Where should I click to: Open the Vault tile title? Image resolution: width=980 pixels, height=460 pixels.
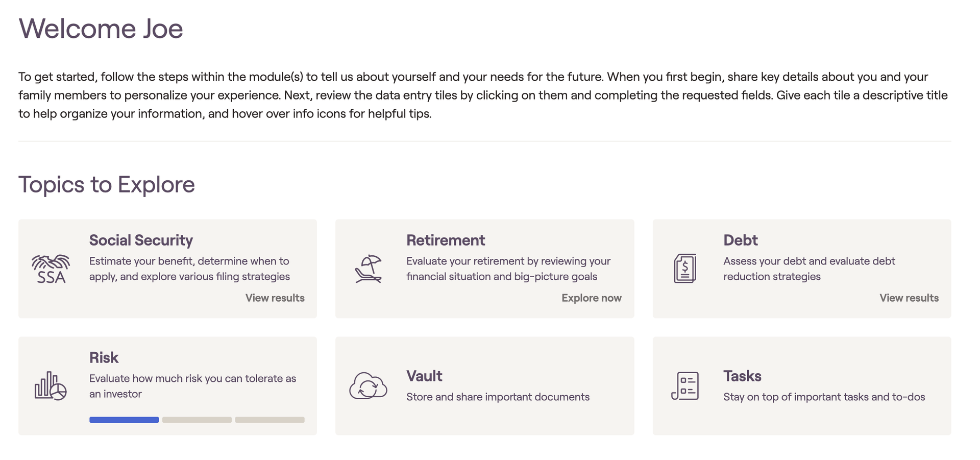point(424,376)
